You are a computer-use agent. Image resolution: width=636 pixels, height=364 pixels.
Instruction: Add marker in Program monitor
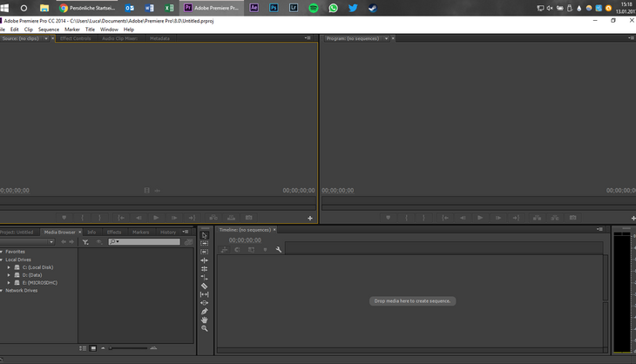coord(389,218)
